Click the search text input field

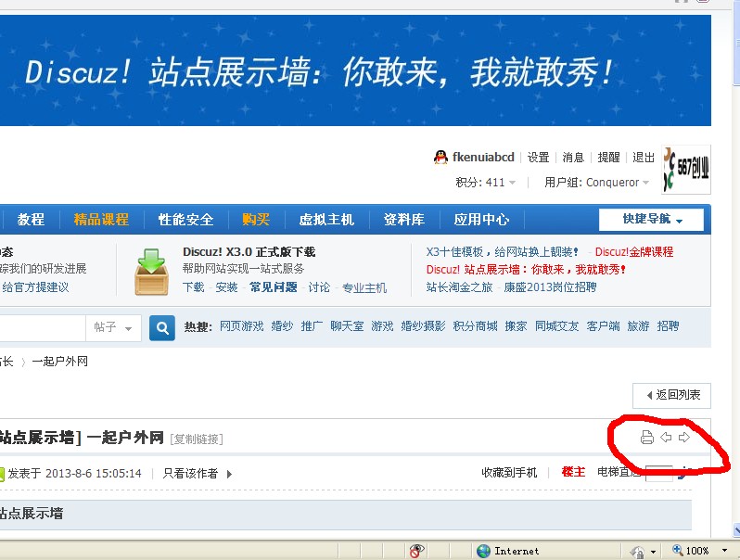click(43, 328)
